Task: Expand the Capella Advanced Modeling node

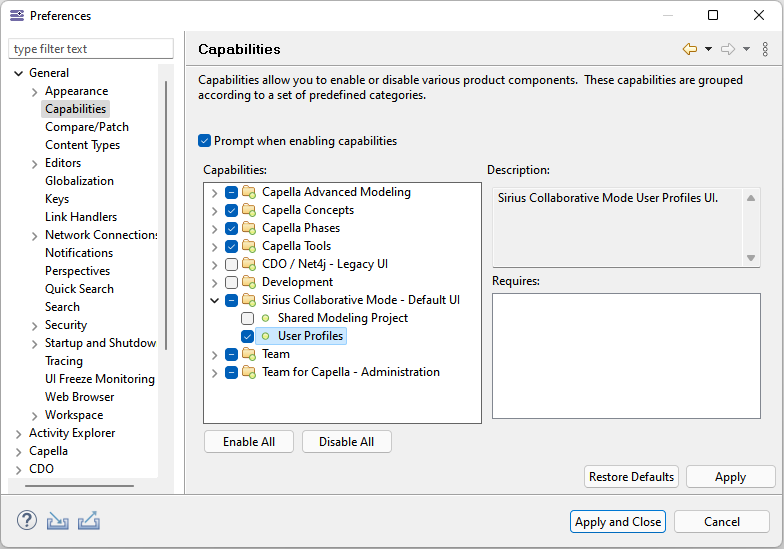Action: click(x=214, y=192)
